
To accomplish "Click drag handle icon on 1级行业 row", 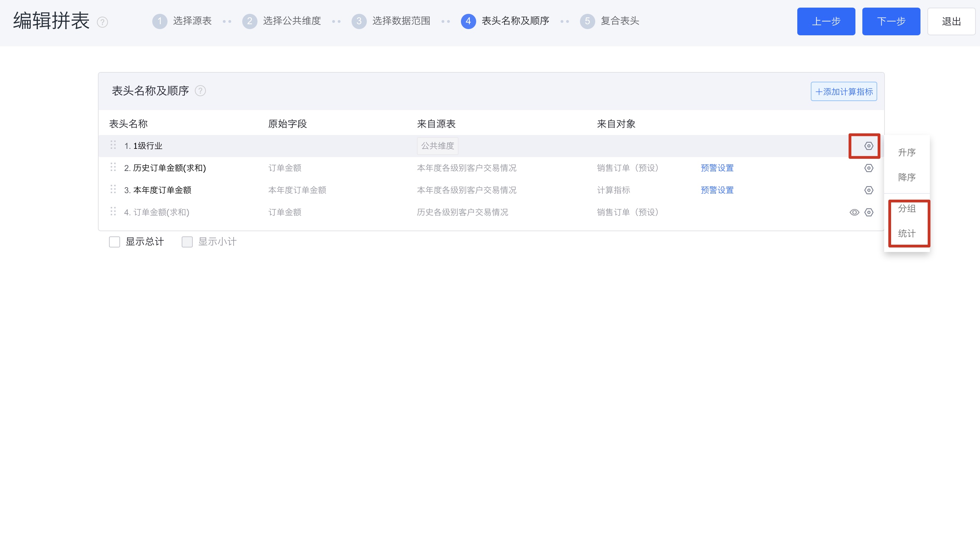I will 113,145.
